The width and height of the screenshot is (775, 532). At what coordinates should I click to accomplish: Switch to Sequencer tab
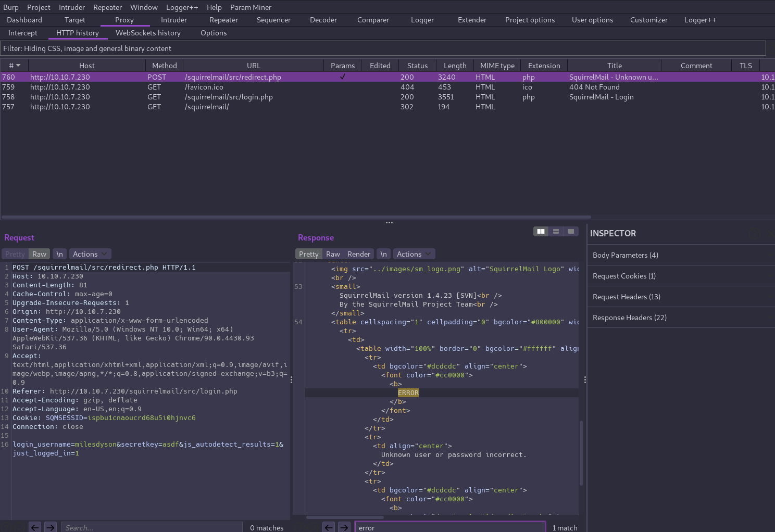point(273,20)
